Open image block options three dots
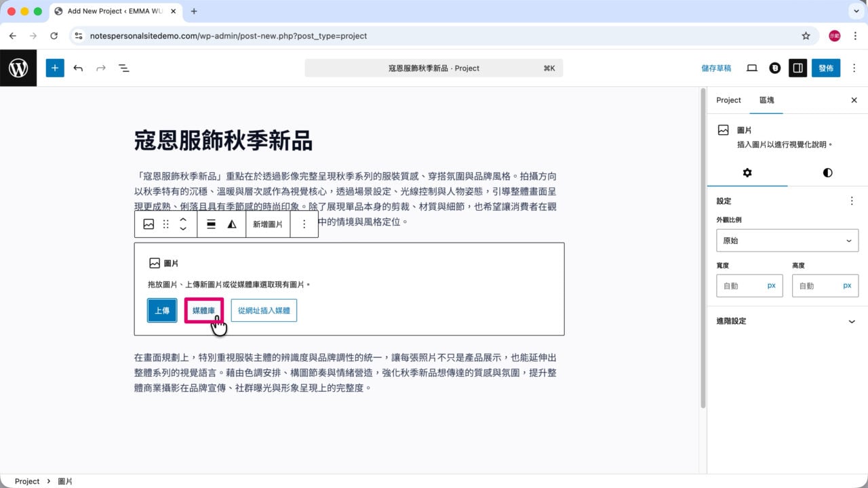 [304, 224]
